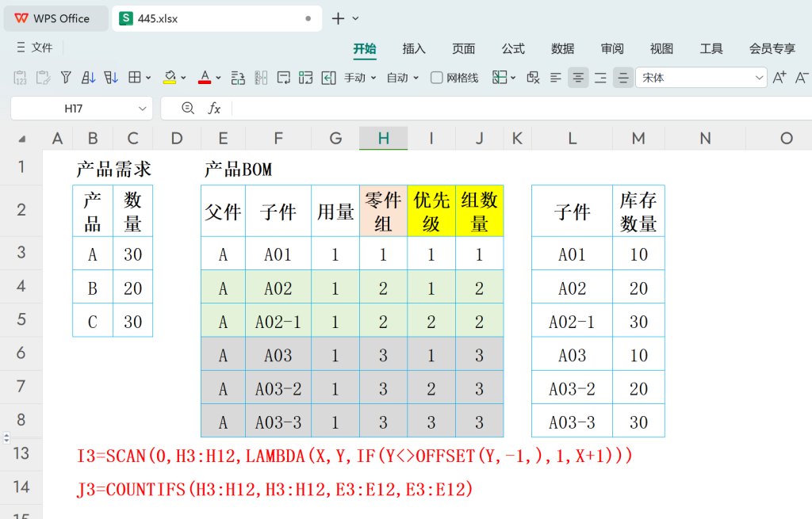812x519 pixels.
Task: Switch to the 插入 ribbon tab
Action: click(414, 48)
